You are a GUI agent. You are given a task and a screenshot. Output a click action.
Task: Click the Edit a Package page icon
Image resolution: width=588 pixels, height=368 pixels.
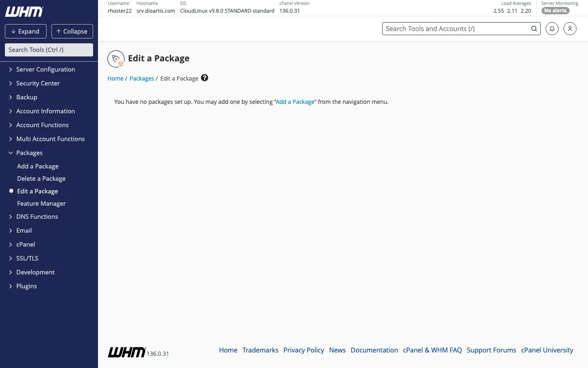[x=116, y=59]
